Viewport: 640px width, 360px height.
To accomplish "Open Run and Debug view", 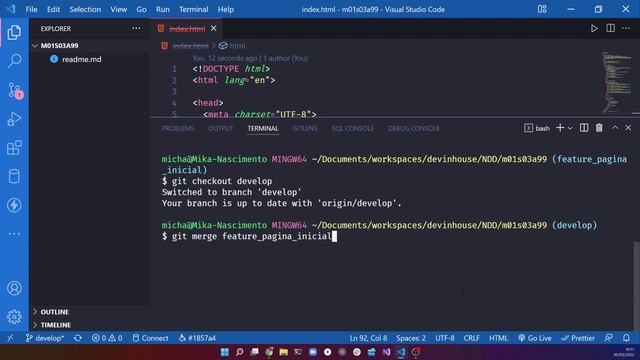I will tap(14, 119).
